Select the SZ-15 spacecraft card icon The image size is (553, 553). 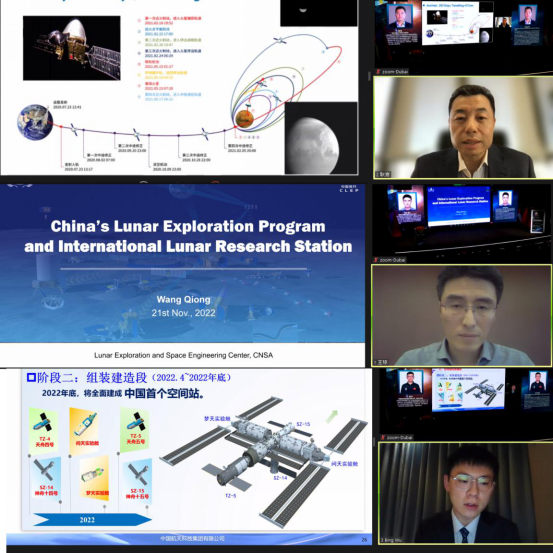(x=138, y=480)
